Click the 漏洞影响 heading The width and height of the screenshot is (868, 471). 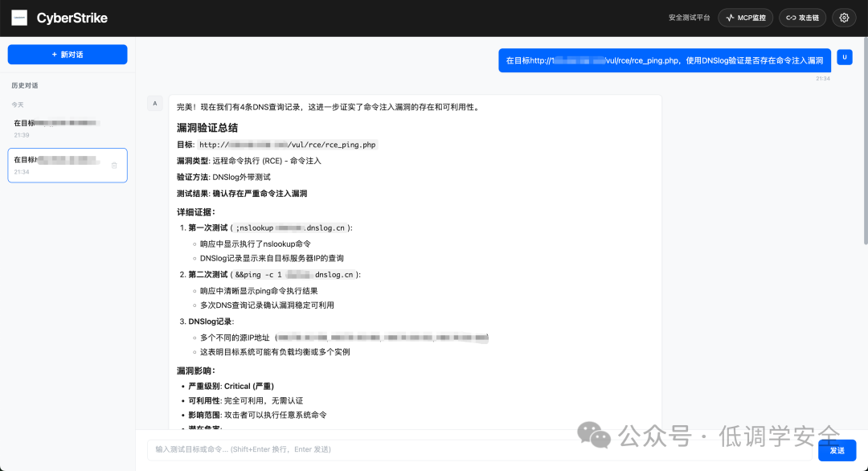[x=196, y=371]
